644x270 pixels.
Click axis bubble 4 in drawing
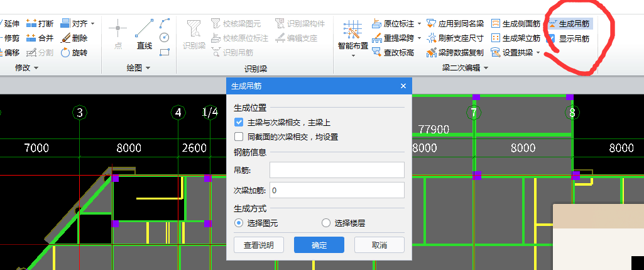tap(178, 112)
